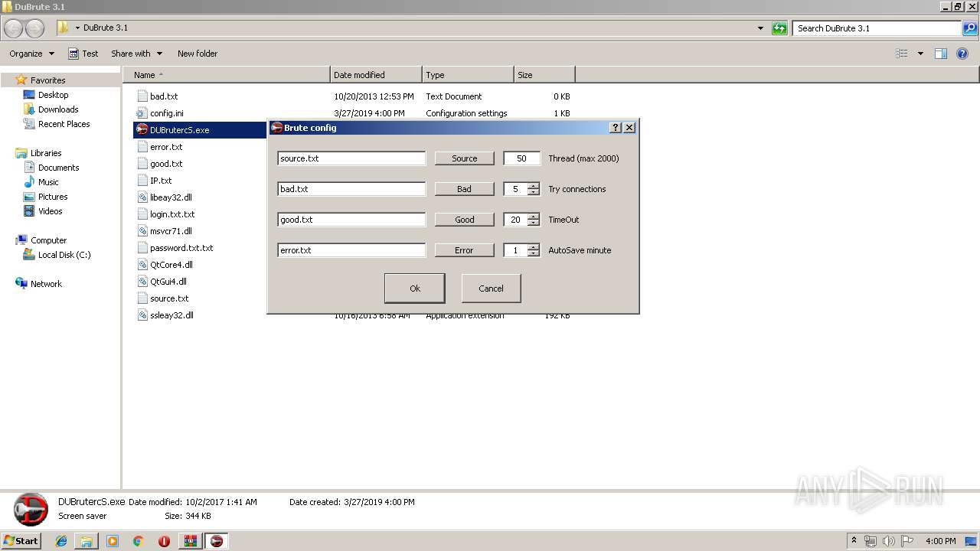The height and width of the screenshot is (551, 980).
Task: Confirm Brute config with Ok
Action: tap(414, 289)
